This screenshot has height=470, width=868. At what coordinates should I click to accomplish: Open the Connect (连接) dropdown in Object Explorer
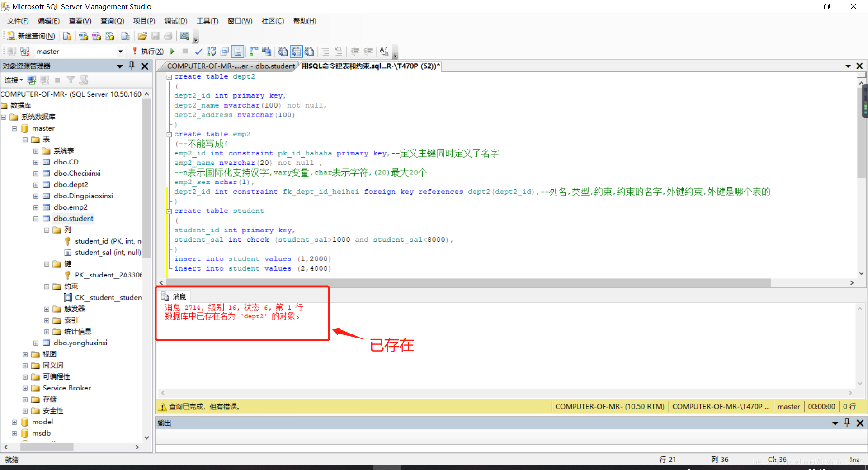pyautogui.click(x=14, y=80)
